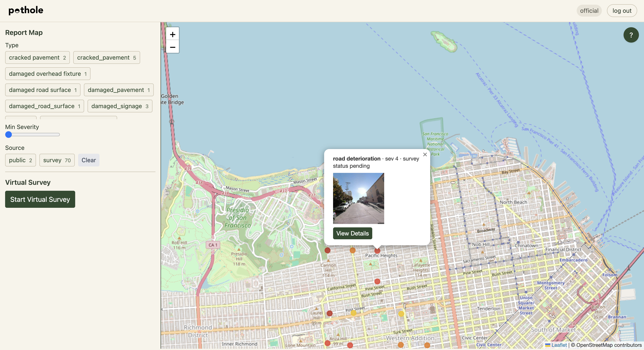Image resolution: width=644 pixels, height=350 pixels.
Task: Open the help question mark button
Action: (631, 35)
